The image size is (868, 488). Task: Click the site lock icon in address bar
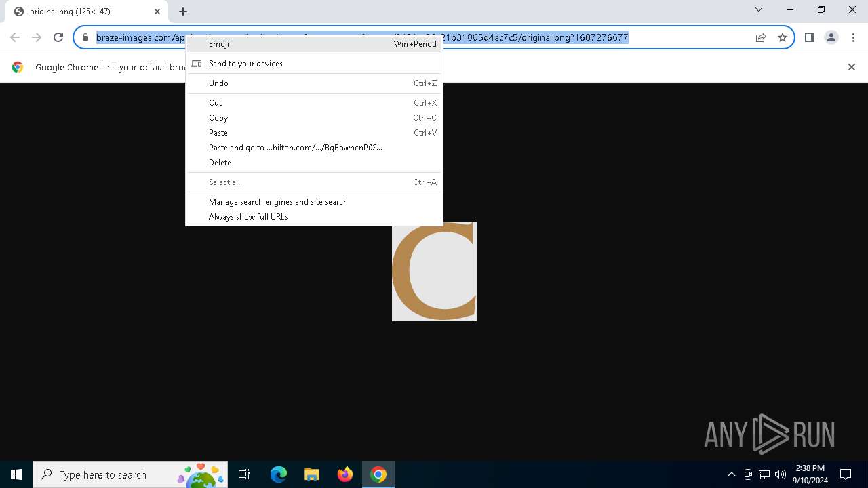point(85,37)
